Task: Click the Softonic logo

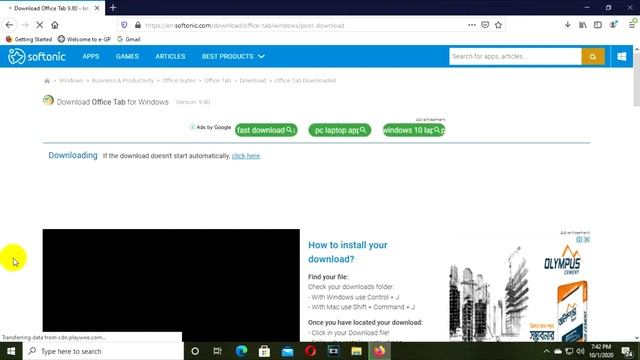Action: coord(37,56)
